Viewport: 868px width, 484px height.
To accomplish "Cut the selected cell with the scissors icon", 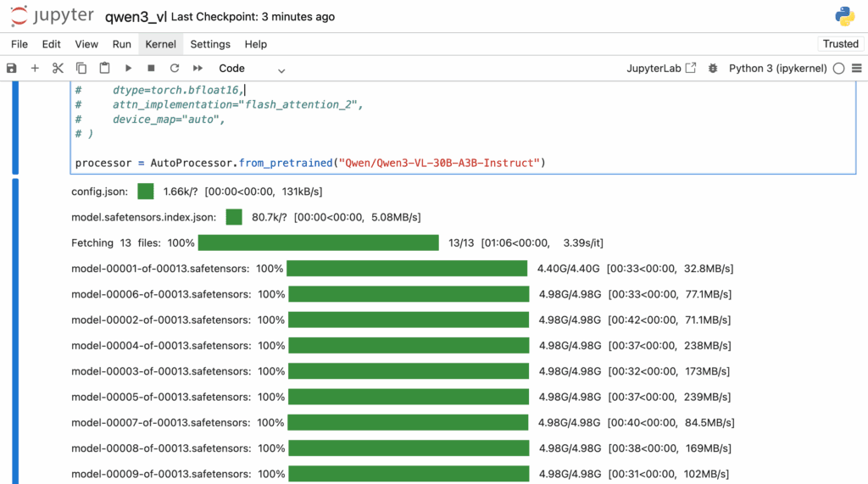I will coord(58,69).
